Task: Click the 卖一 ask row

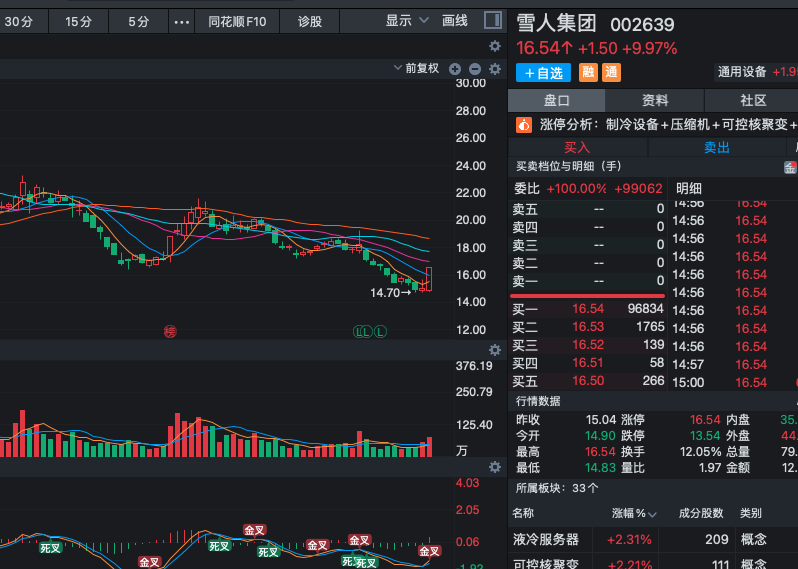Action: pos(588,281)
